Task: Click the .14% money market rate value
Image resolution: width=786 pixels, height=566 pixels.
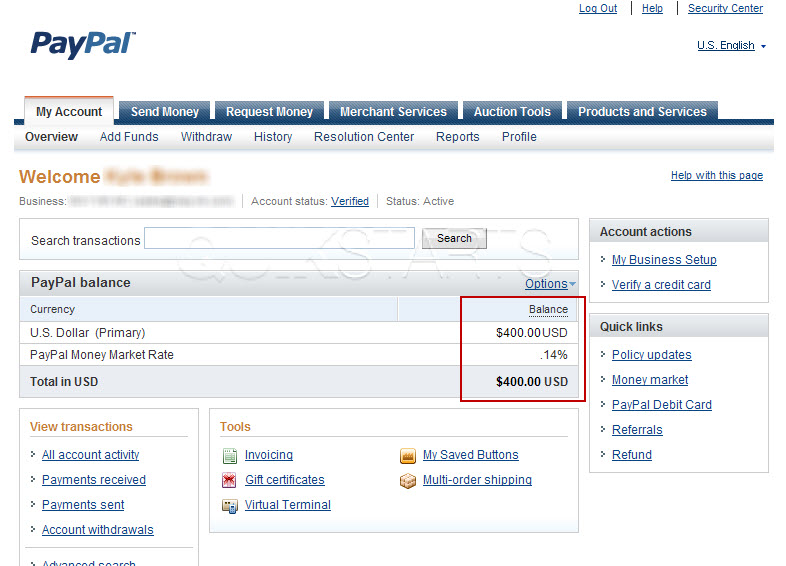Action: [554, 355]
